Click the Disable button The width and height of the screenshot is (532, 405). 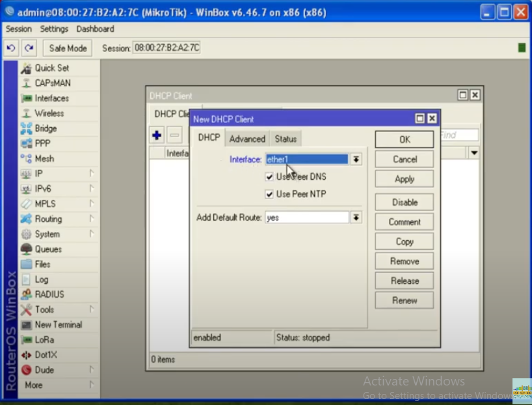click(x=404, y=202)
